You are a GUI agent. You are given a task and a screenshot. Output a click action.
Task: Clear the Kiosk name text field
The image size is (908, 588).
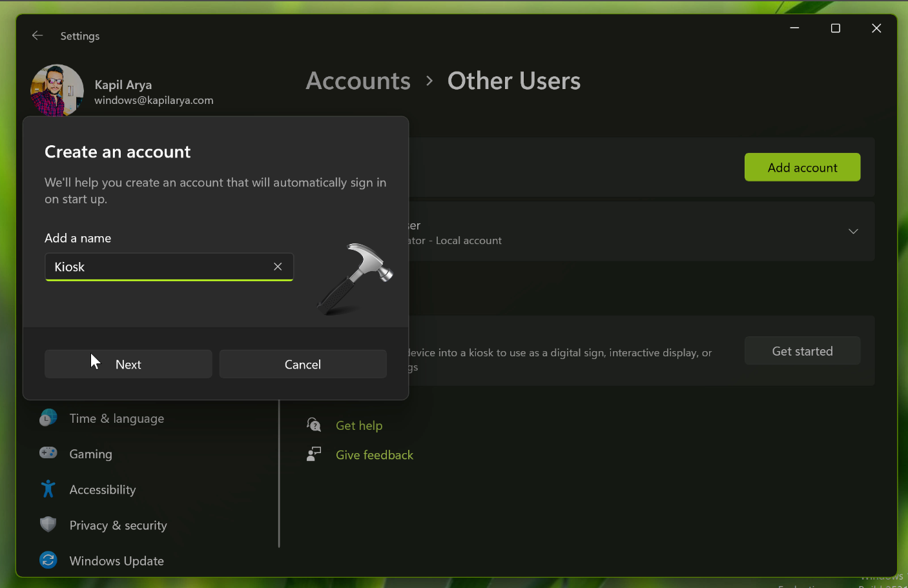pyautogui.click(x=278, y=267)
